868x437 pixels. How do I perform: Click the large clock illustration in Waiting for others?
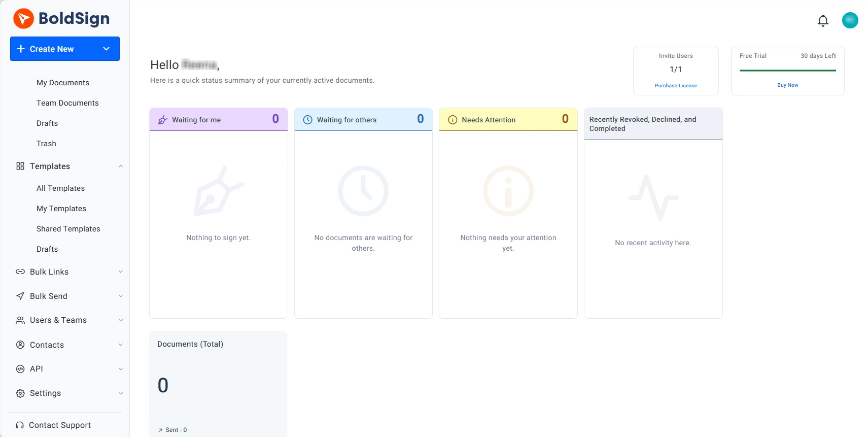tap(363, 191)
